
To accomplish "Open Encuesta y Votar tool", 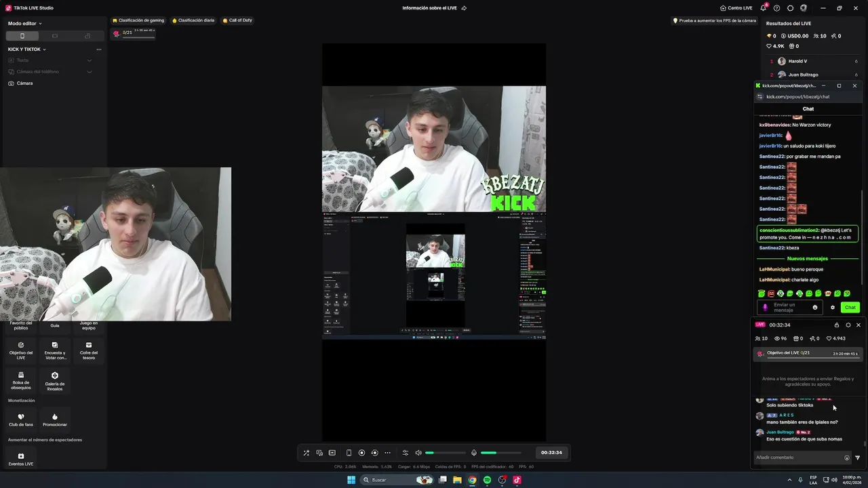I will pos(55,350).
